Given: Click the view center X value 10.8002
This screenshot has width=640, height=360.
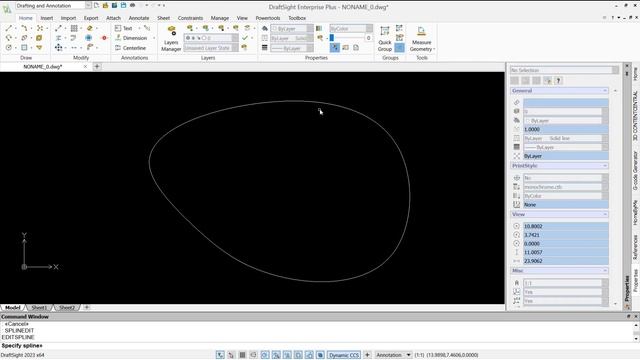Looking at the screenshot, I should 566,226.
